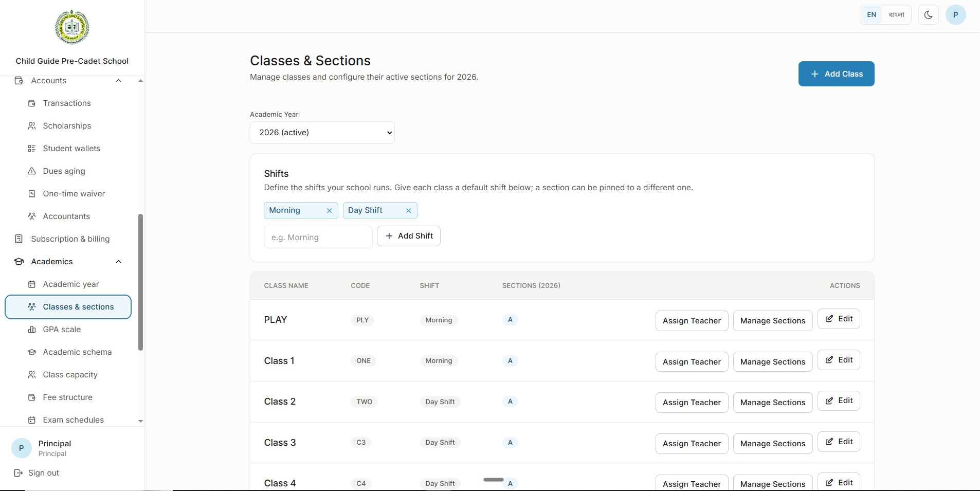
Task: Open Fee structure in the sidebar
Action: tap(68, 397)
